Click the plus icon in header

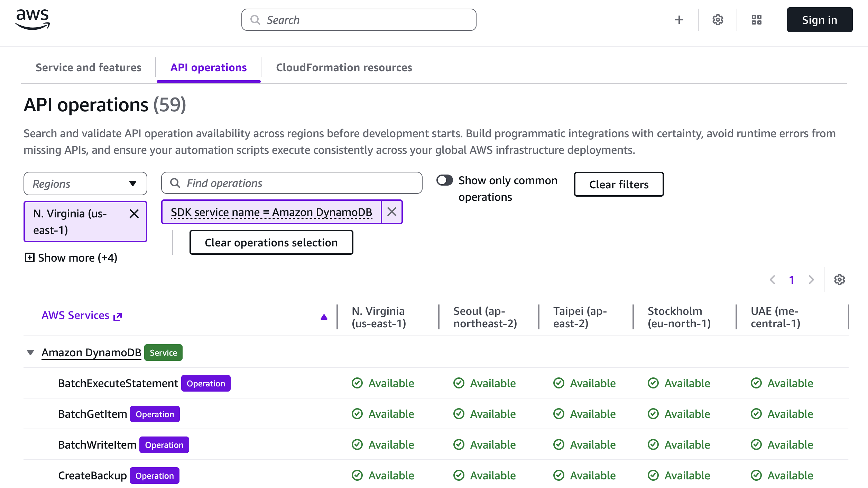[x=679, y=20]
